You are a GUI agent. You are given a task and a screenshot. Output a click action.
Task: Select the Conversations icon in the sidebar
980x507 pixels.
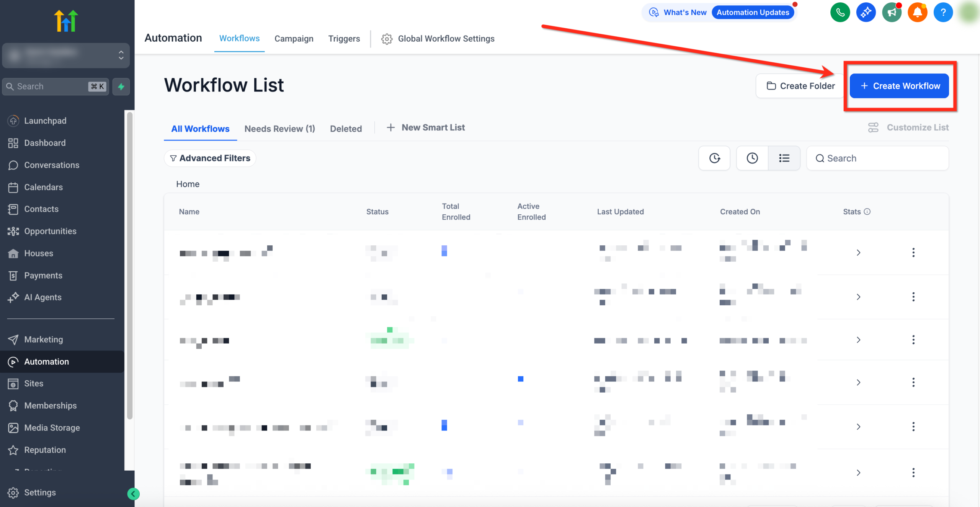(x=13, y=165)
